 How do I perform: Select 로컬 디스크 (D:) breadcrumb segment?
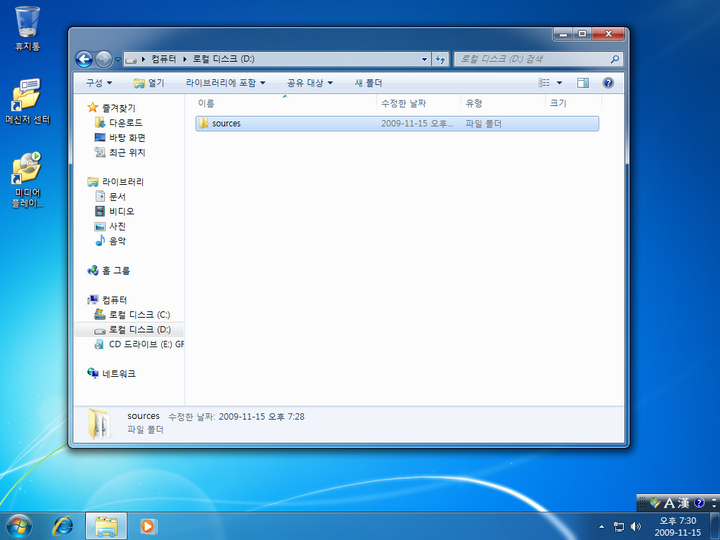coord(223,59)
